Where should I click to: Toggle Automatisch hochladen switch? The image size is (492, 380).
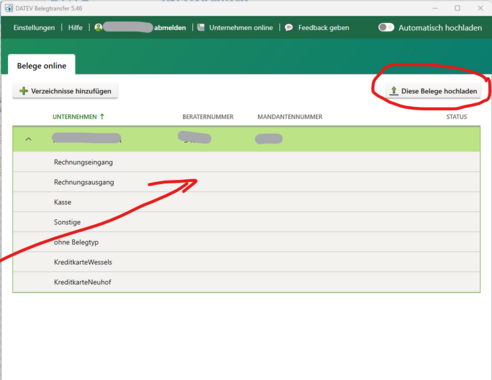tap(386, 27)
